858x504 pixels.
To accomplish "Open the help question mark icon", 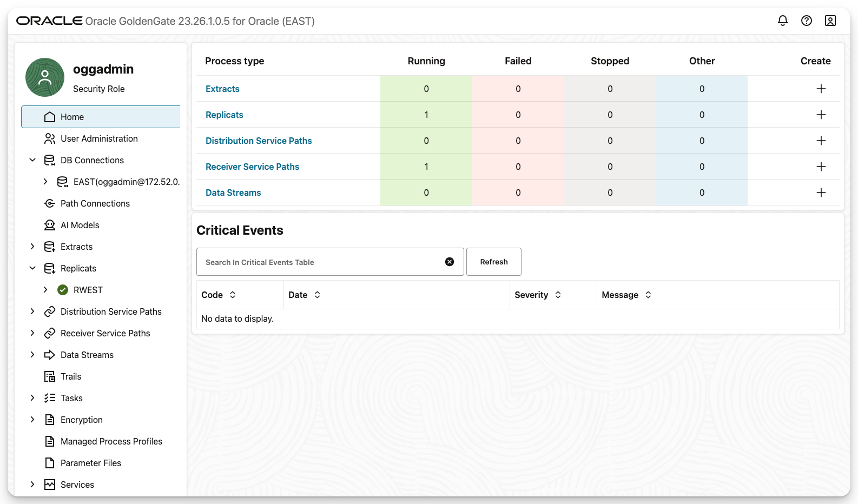I will click(x=806, y=21).
